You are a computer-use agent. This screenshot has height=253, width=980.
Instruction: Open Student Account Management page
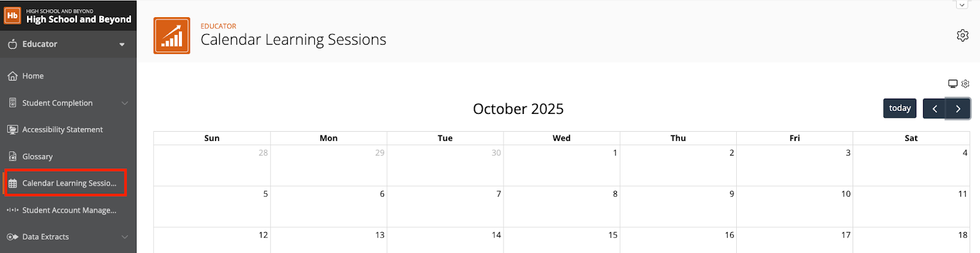point(69,210)
